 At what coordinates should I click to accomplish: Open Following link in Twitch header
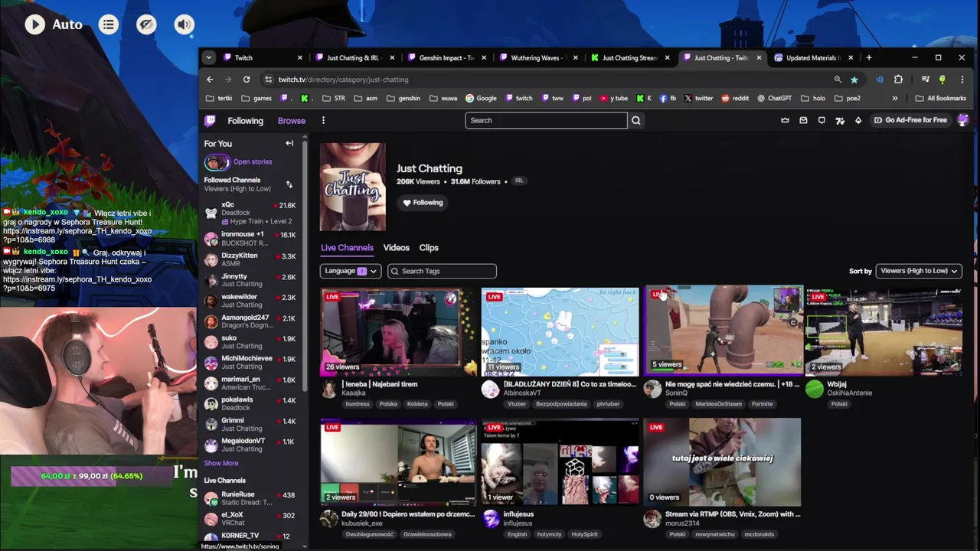point(245,121)
